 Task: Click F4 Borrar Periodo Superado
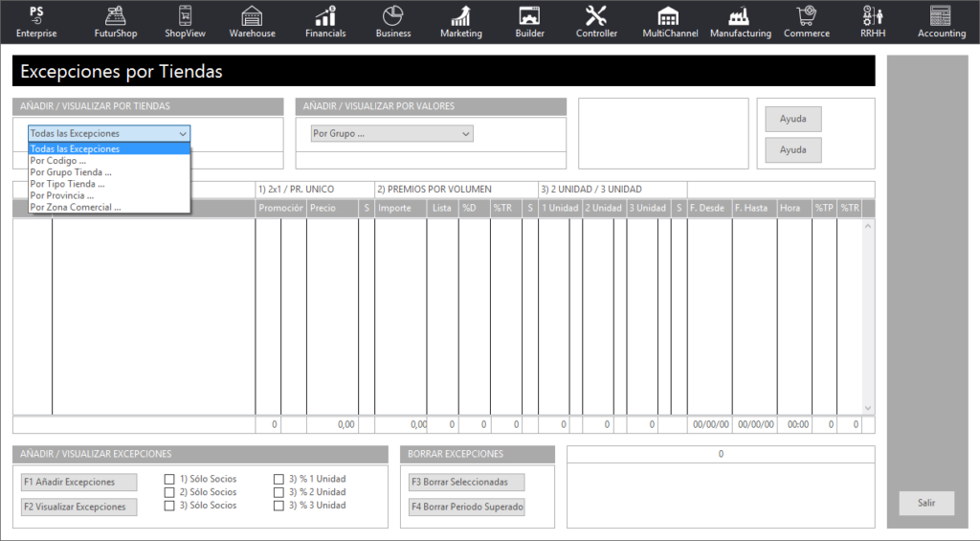click(x=466, y=507)
